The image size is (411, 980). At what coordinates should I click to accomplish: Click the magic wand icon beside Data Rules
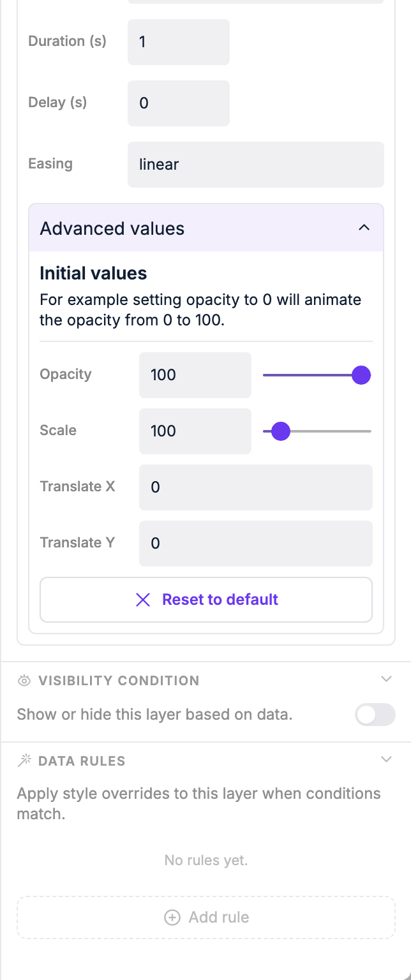click(24, 760)
